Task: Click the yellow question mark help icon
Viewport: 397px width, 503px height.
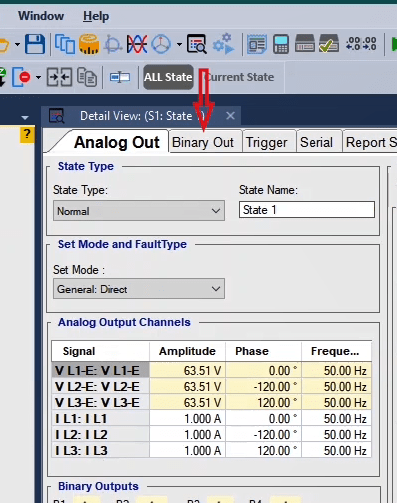Action: [x=27, y=135]
